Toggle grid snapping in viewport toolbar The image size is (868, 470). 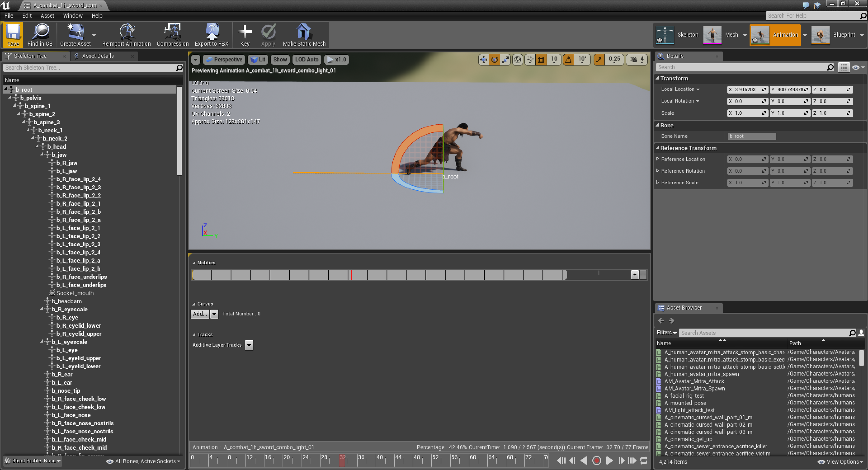click(541, 60)
